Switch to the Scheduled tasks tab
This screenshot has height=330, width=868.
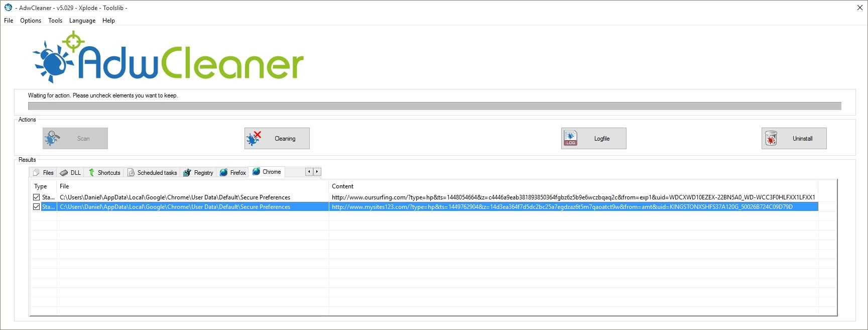[x=152, y=172]
